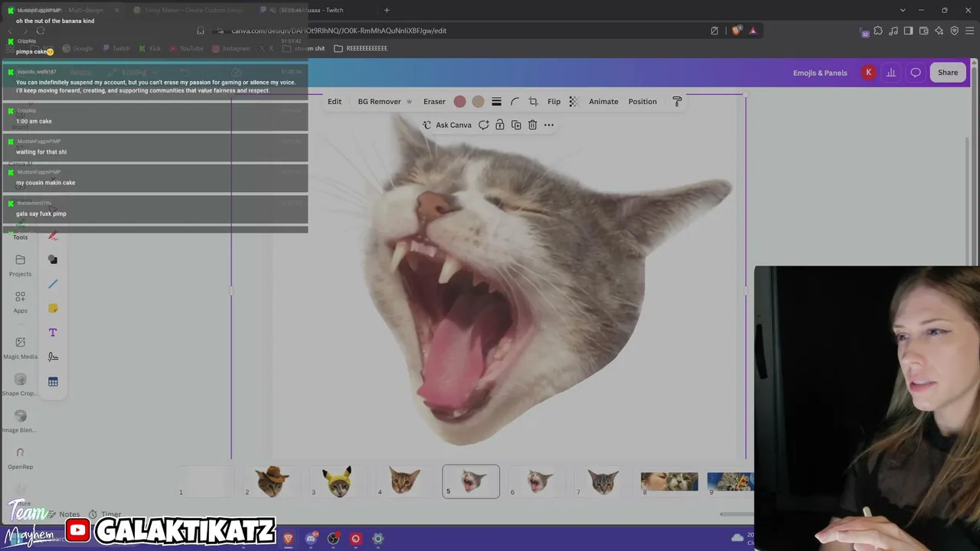980x551 pixels.
Task: Pick the tan color swatch
Action: 478,102
